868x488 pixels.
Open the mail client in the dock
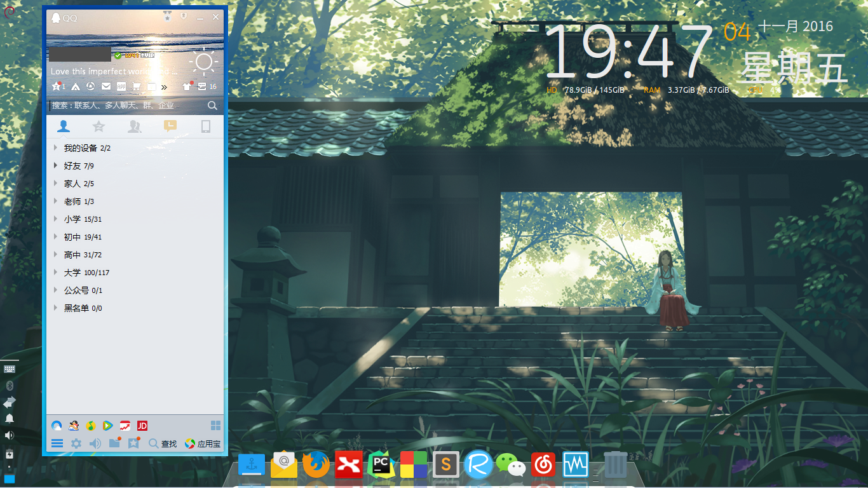pos(284,464)
